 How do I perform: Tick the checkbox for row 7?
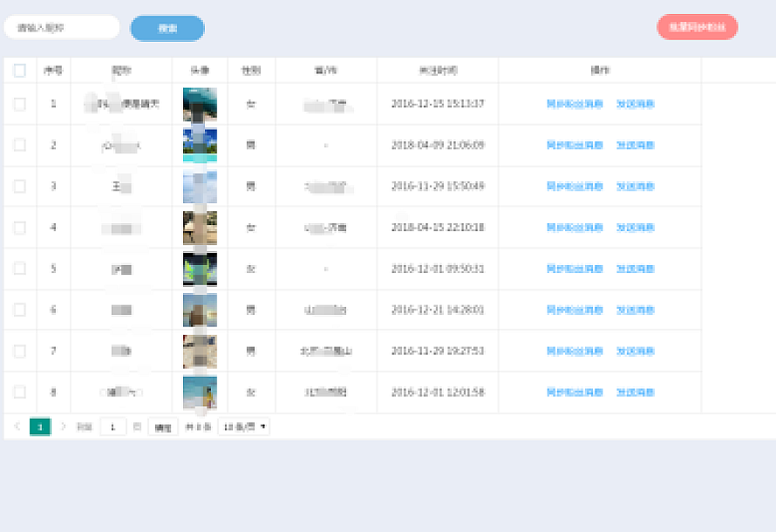pos(20,351)
